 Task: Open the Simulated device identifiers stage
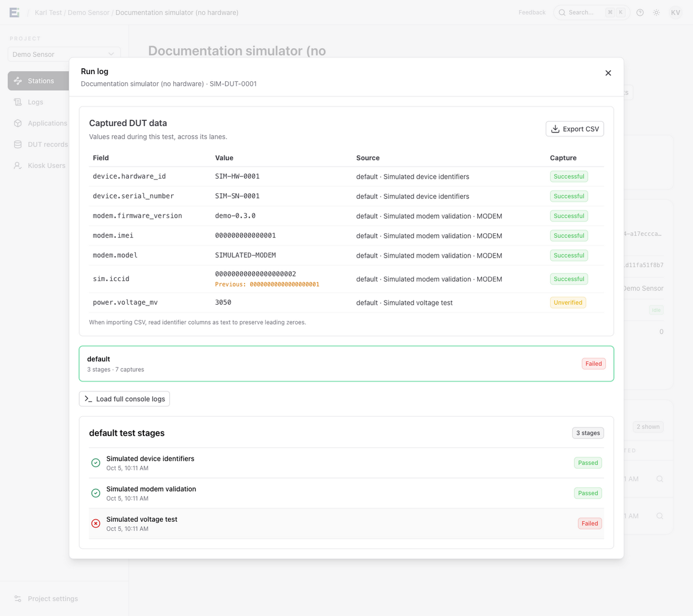pos(346,463)
